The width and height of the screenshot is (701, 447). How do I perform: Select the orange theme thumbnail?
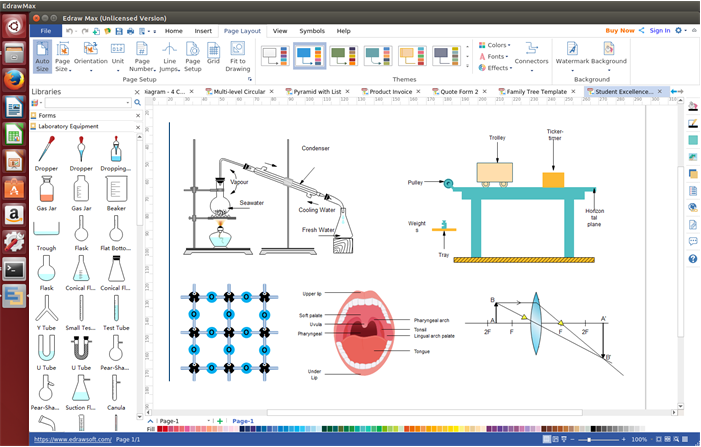pos(412,56)
